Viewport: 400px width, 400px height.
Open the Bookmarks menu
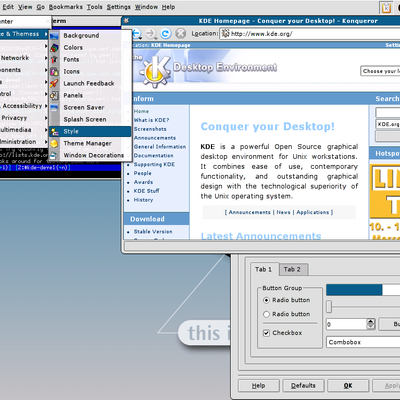coord(65,7)
